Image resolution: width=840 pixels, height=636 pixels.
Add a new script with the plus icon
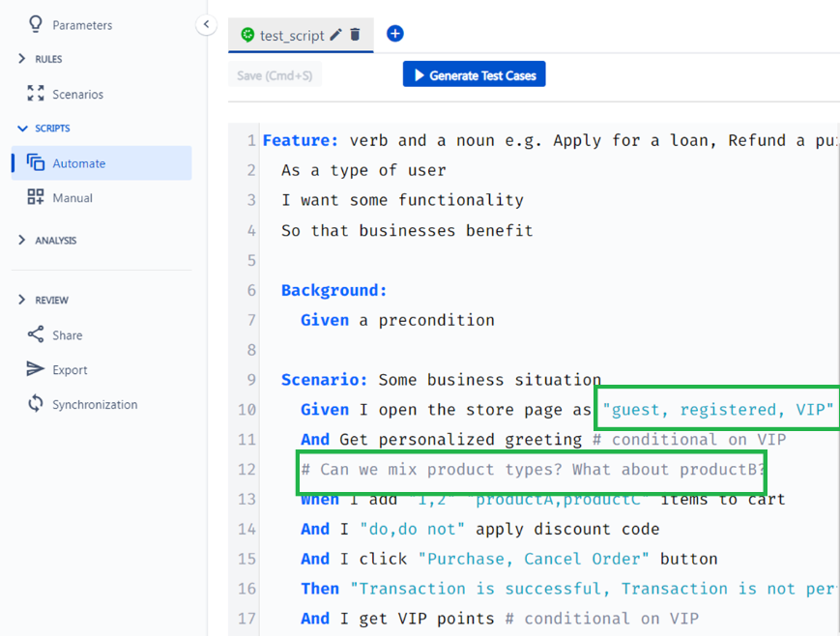(x=394, y=34)
